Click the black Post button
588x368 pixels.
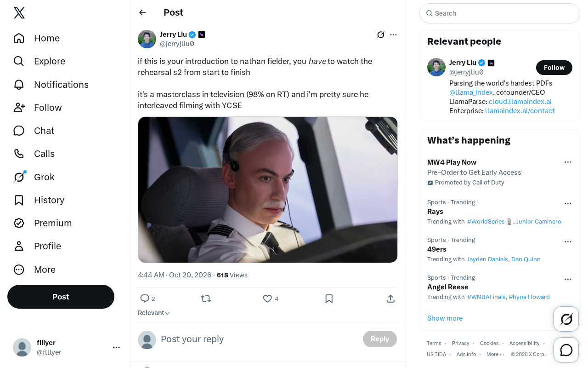pyautogui.click(x=61, y=297)
